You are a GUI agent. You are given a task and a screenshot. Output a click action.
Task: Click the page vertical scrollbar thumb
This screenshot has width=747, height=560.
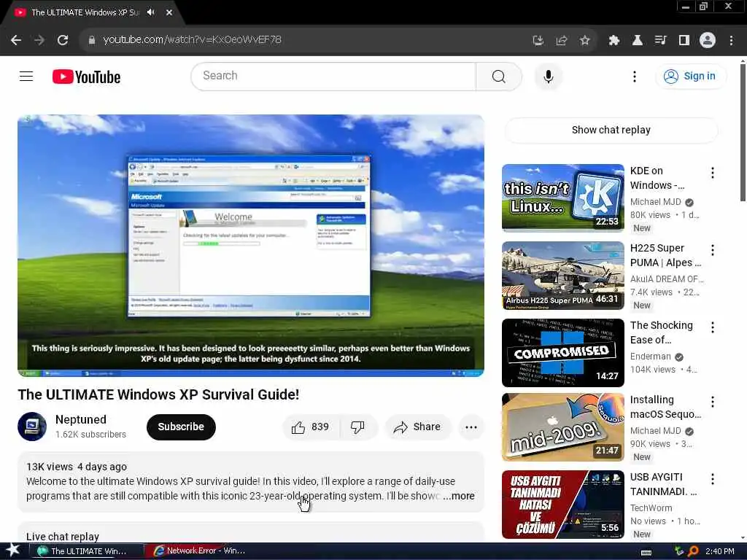(x=743, y=133)
